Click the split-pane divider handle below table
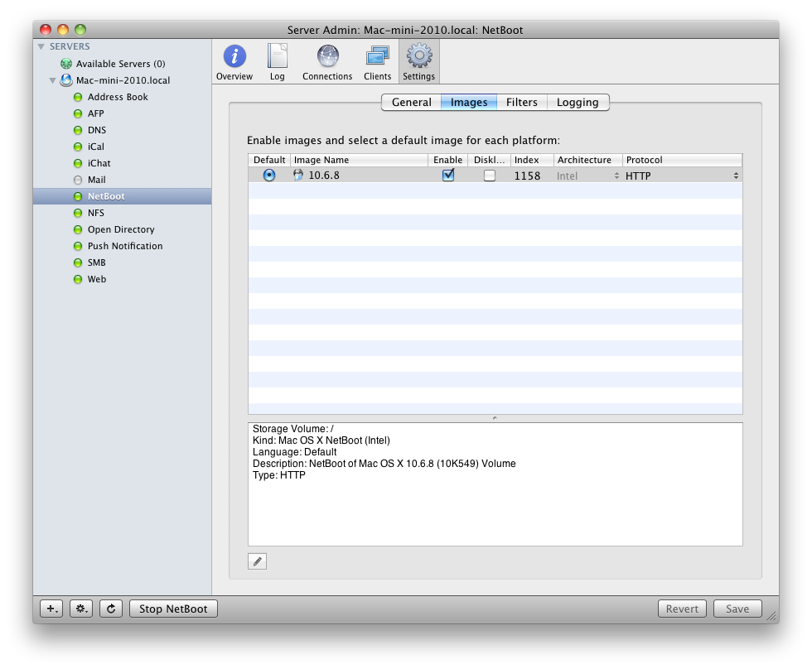The height and width of the screenshot is (669, 812). click(x=495, y=418)
